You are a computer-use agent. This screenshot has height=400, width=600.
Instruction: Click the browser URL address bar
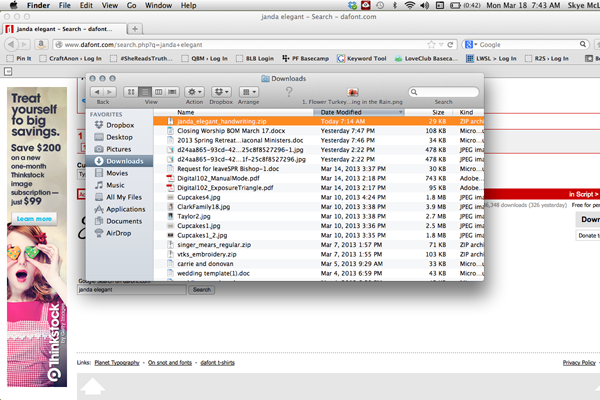tap(245, 45)
